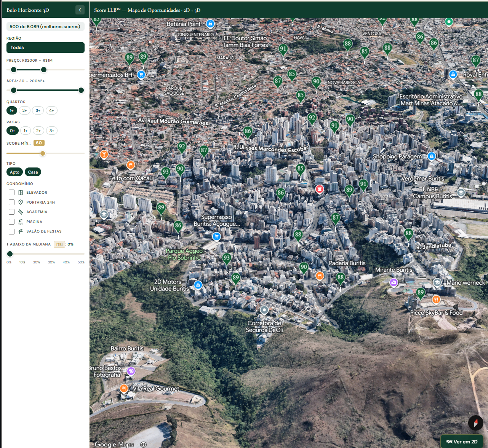Screen dimensions: 488x448
Task: Open the red highlighted map marker
Action: 319,189
